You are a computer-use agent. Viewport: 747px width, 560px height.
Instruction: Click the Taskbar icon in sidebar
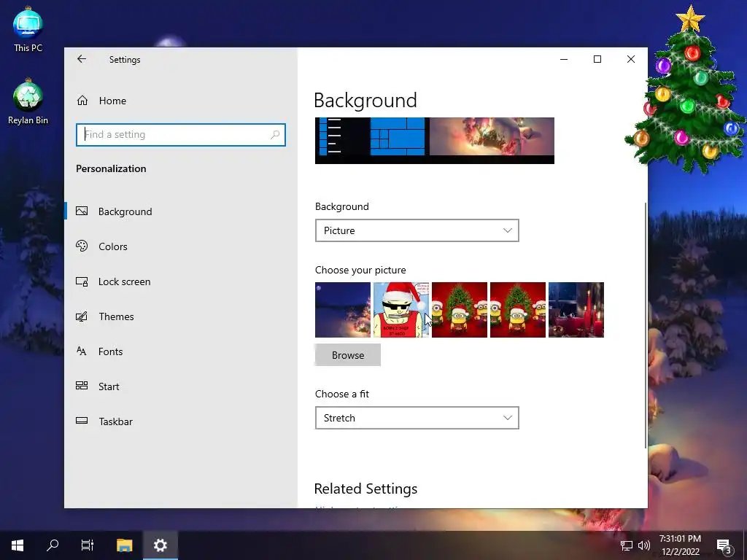[x=82, y=421]
